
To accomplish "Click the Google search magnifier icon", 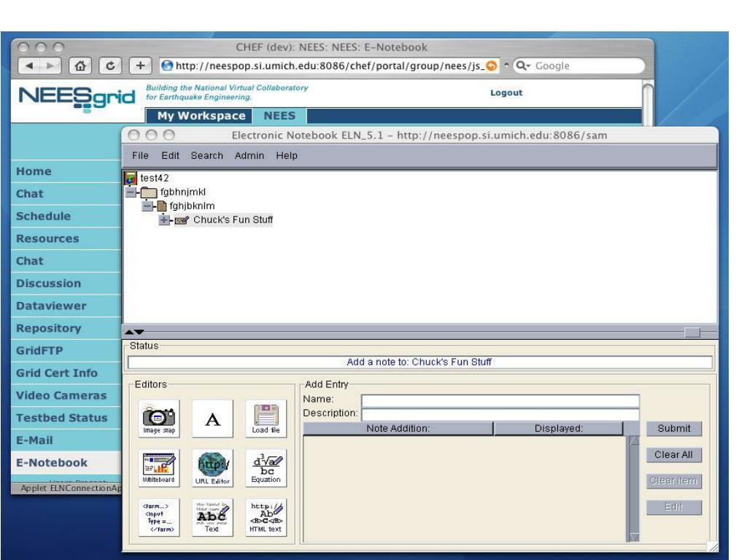I will point(523,66).
